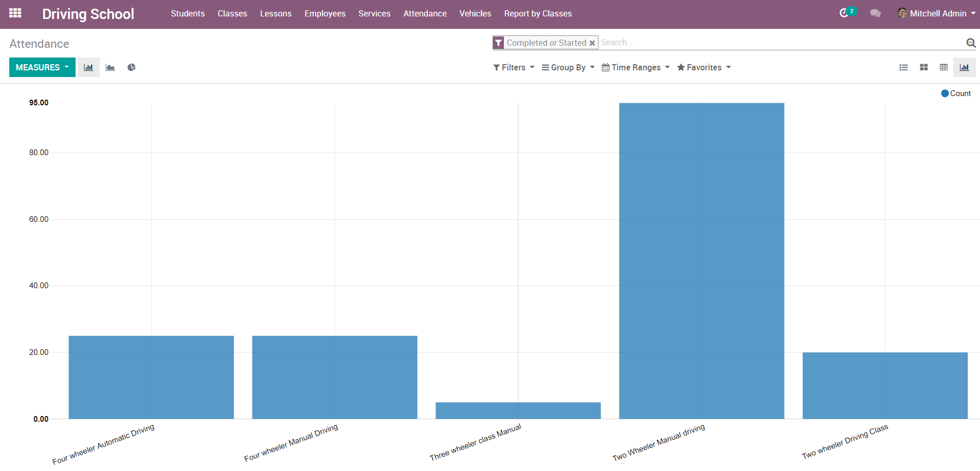Open the apps grid menu
The image size is (980, 471).
pos(15,13)
